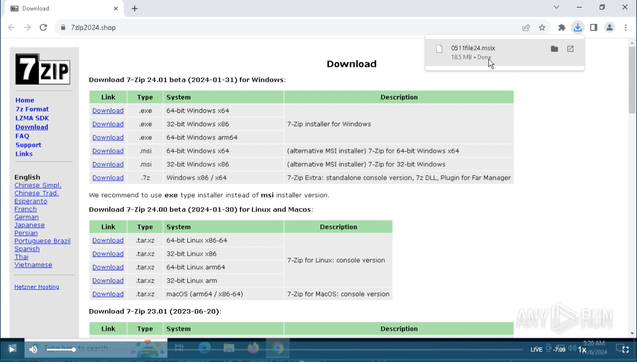
Task: Open the Hetzner Hosting link
Action: pos(37,287)
